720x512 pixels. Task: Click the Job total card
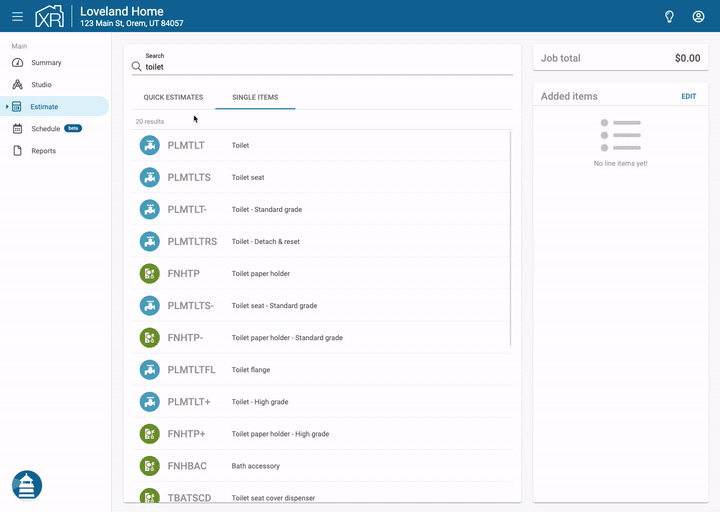point(620,58)
